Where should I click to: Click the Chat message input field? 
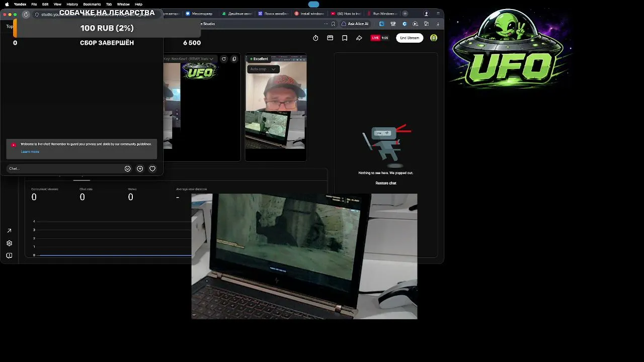[x=65, y=168]
